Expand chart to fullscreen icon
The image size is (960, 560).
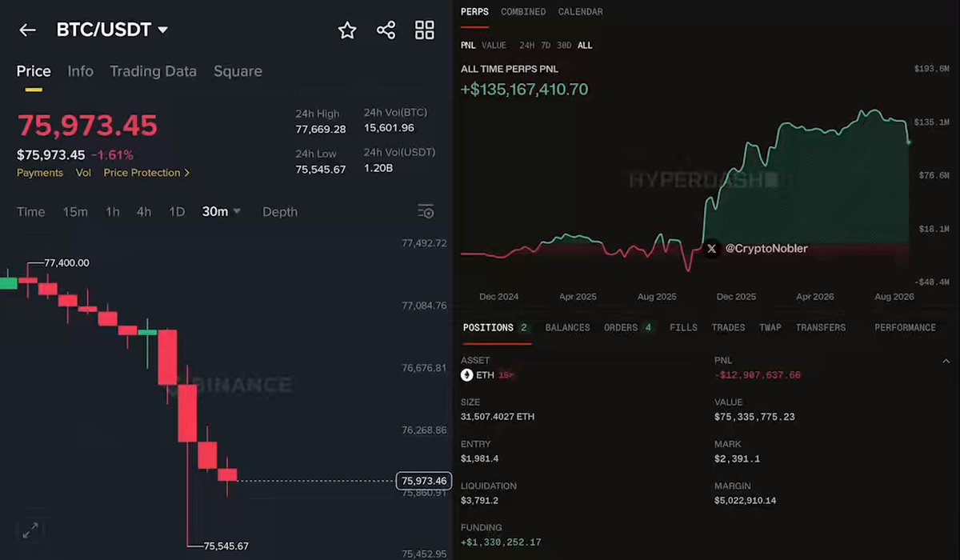[x=30, y=530]
